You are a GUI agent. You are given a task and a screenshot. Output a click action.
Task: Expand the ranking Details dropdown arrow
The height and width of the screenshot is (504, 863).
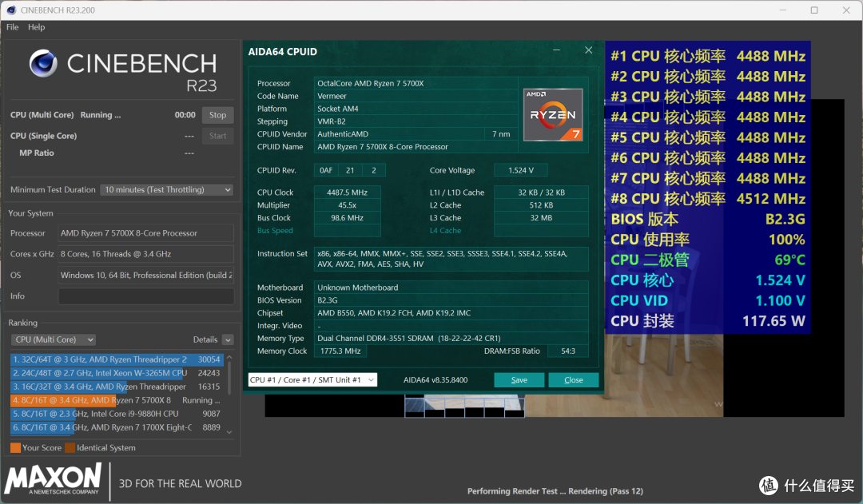click(229, 340)
